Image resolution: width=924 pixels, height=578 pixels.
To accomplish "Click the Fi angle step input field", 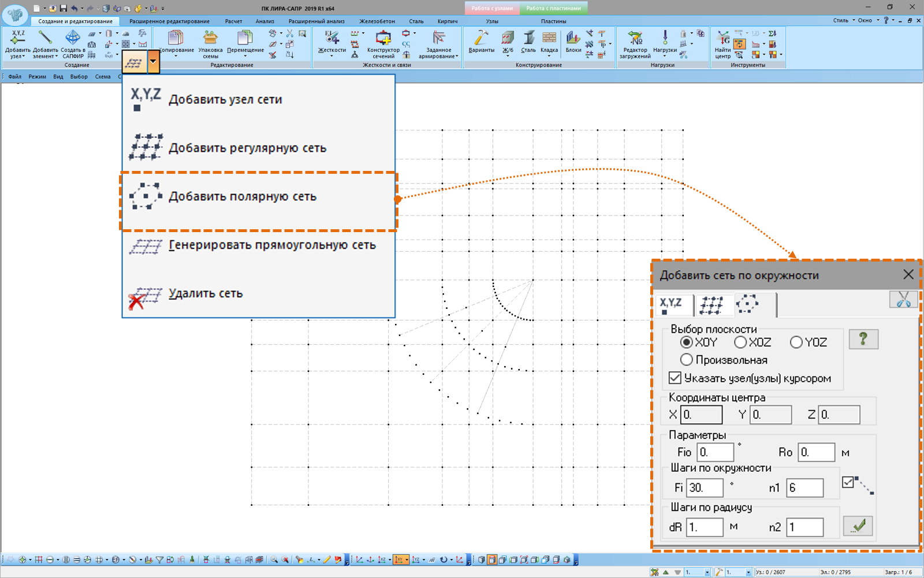I will pyautogui.click(x=705, y=488).
